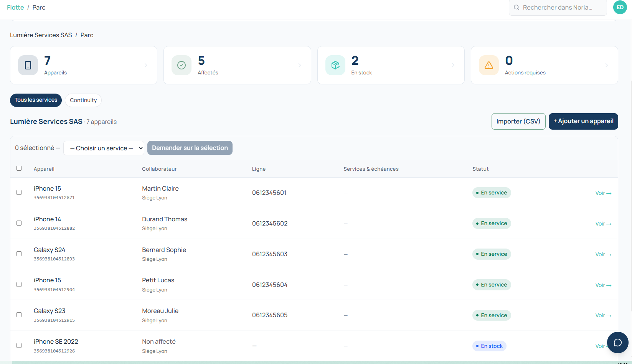632x364 pixels.
Task: Select the Galaxy S23 row checkbox
Action: (x=19, y=315)
